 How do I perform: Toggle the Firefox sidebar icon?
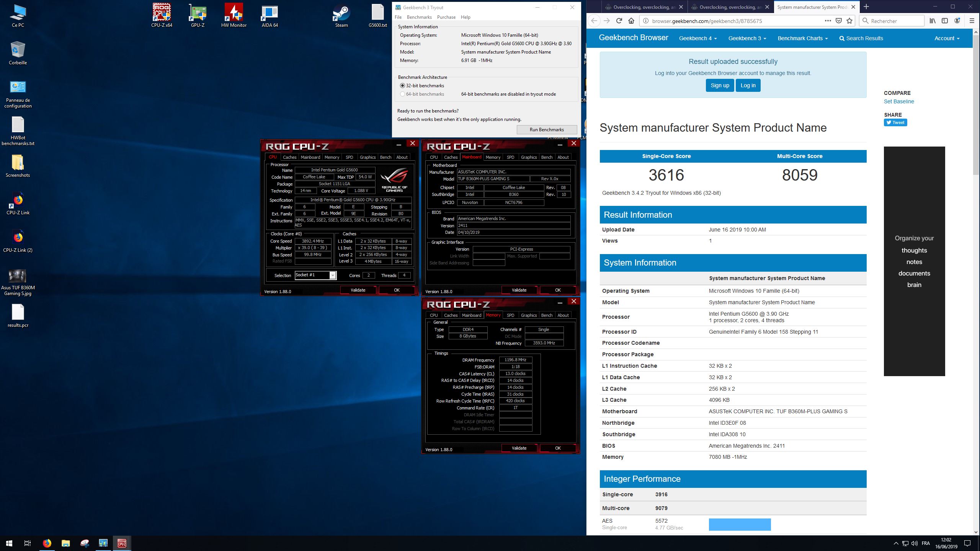tap(945, 21)
